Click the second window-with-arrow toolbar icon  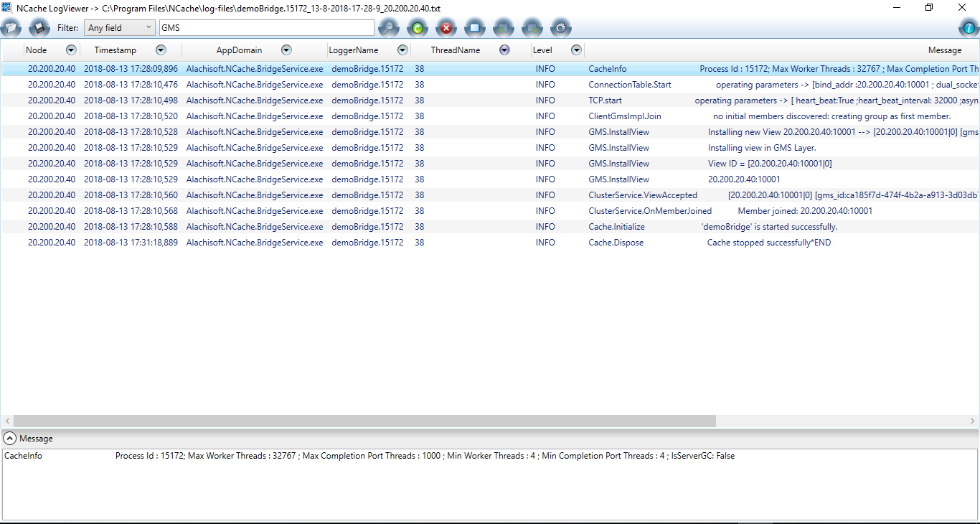532,28
